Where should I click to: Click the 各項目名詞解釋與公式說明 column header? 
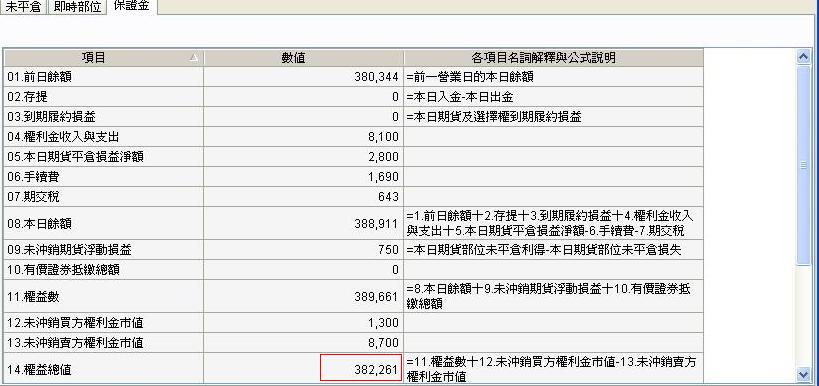pyautogui.click(x=554, y=57)
